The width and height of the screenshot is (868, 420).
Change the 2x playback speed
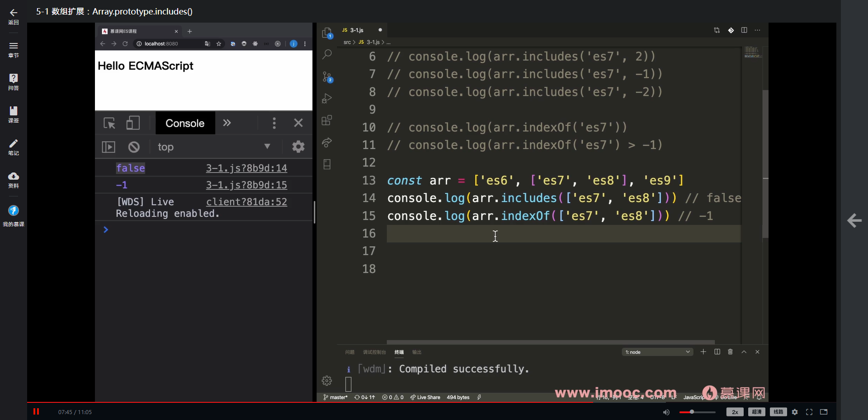pyautogui.click(x=735, y=412)
